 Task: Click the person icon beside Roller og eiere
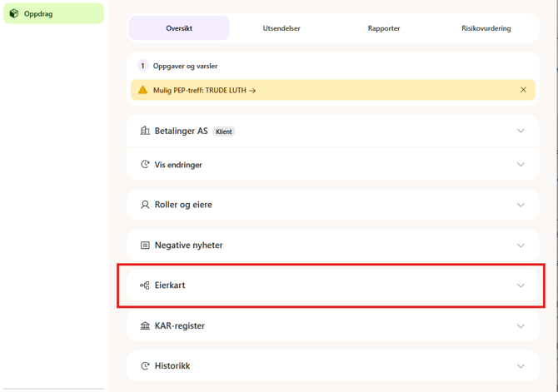(145, 205)
